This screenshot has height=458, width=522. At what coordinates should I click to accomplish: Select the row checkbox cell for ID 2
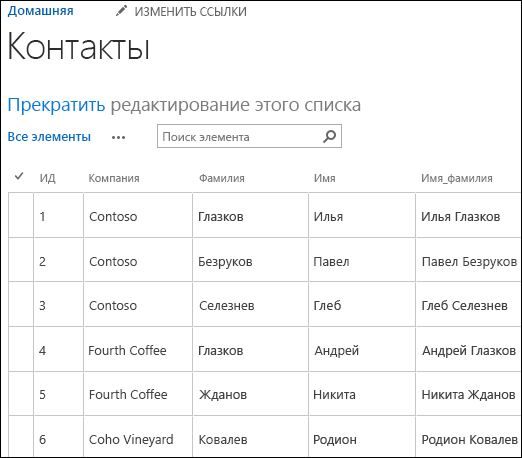pyautogui.click(x=21, y=260)
